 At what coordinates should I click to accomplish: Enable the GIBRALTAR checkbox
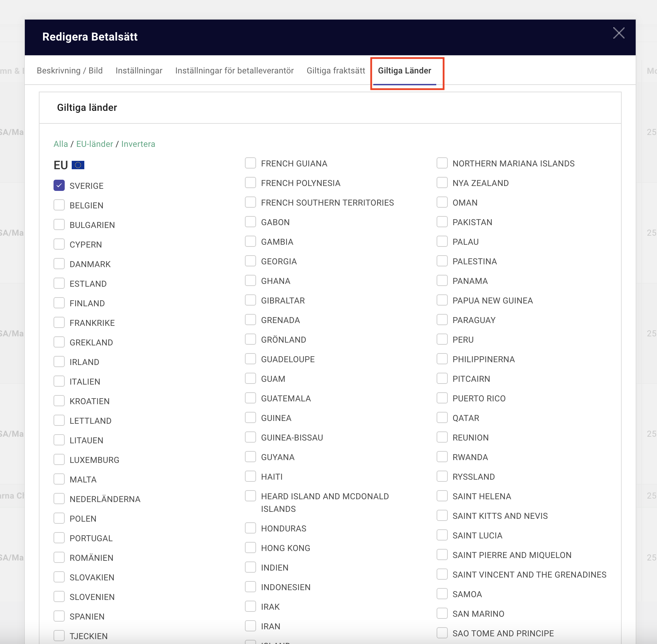click(x=250, y=300)
